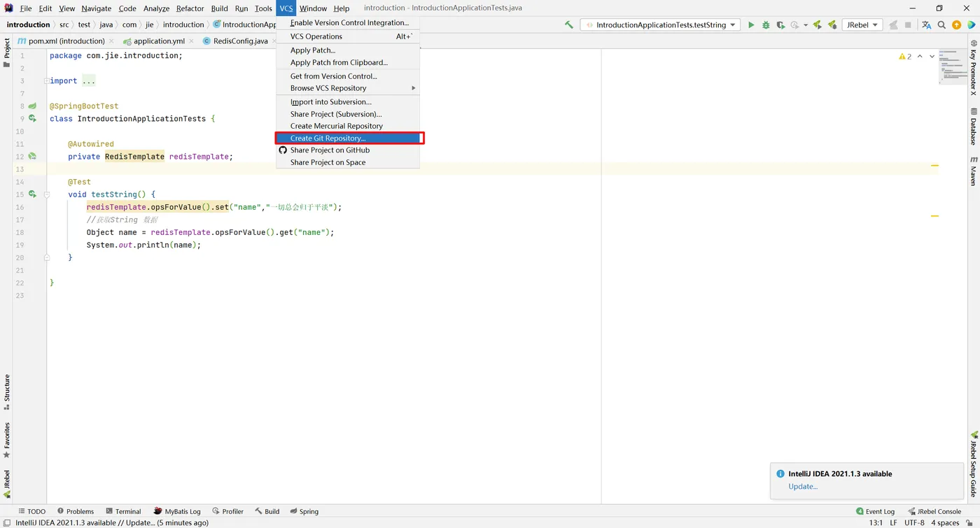Viewport: 980px width, 528px height.
Task: Open the run configuration dropdown
Action: (x=660, y=24)
